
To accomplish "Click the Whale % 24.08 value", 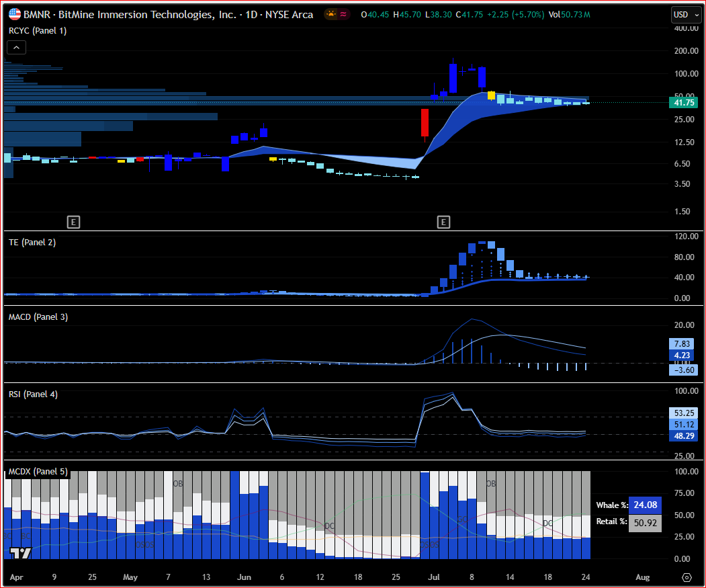I will (x=646, y=505).
